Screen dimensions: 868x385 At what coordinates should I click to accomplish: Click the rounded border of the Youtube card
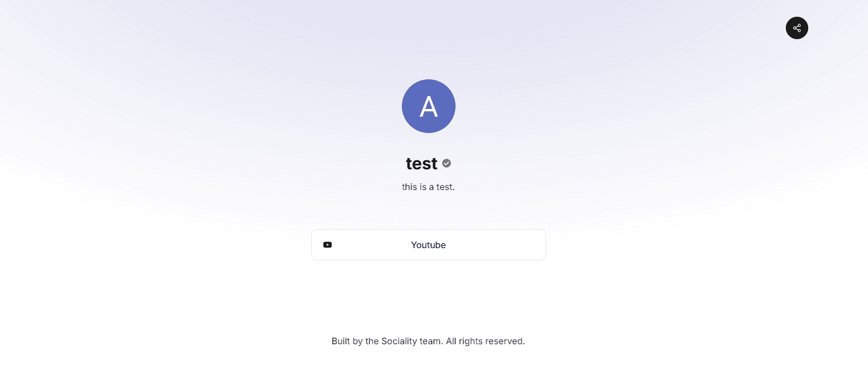tap(428, 231)
